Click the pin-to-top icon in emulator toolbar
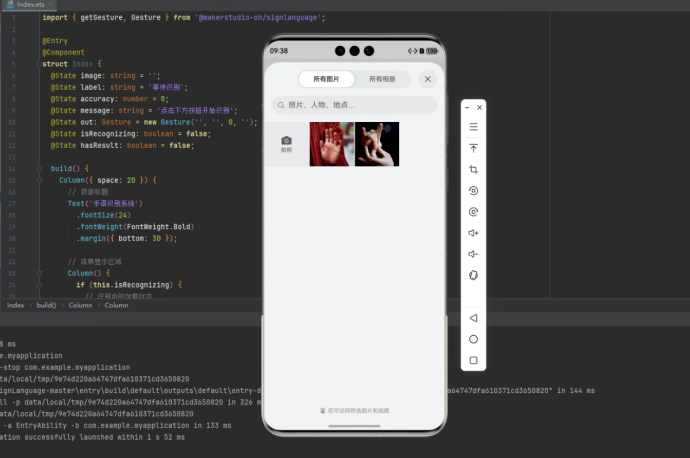 click(473, 148)
